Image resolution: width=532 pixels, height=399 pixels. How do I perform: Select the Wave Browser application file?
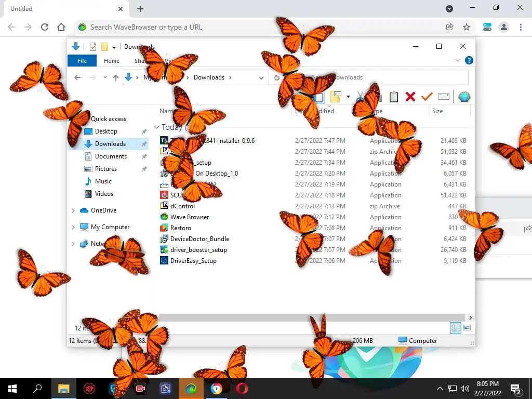tap(190, 217)
